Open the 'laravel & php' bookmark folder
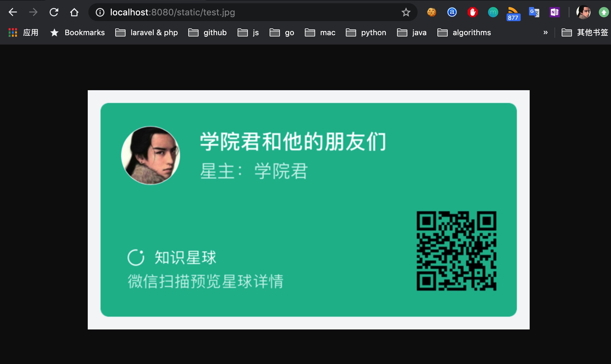This screenshot has height=364, width=611. tap(146, 32)
